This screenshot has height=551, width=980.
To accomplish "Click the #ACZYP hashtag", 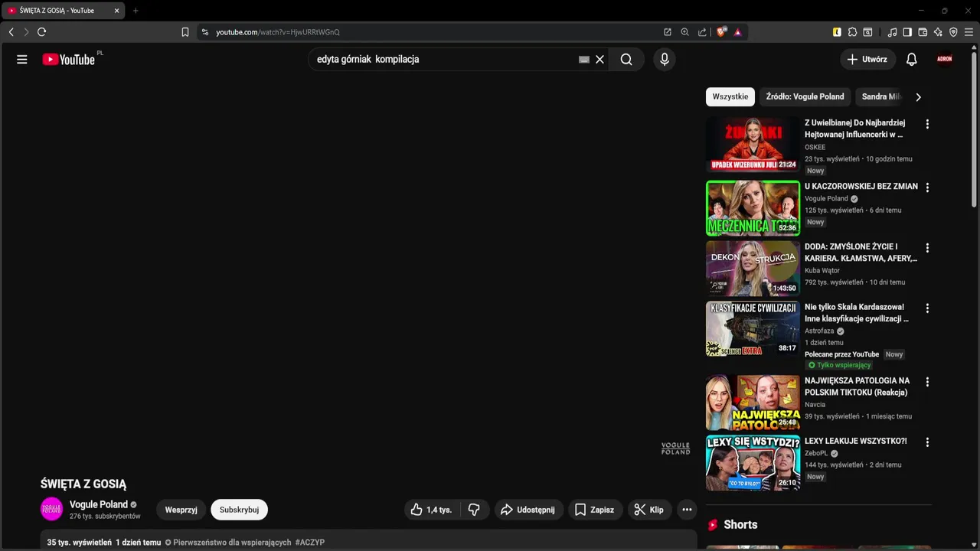I will click(310, 543).
